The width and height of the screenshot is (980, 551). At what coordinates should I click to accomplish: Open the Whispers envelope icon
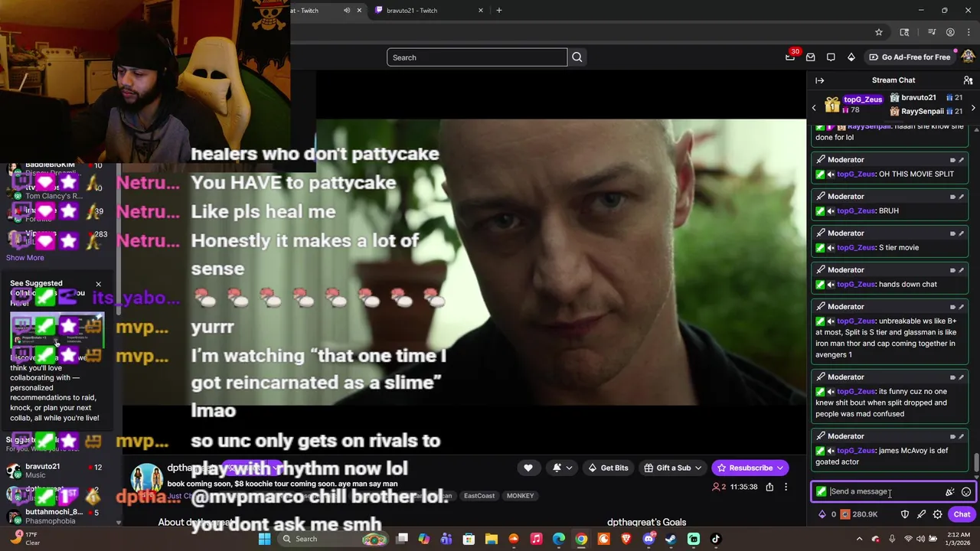click(810, 57)
